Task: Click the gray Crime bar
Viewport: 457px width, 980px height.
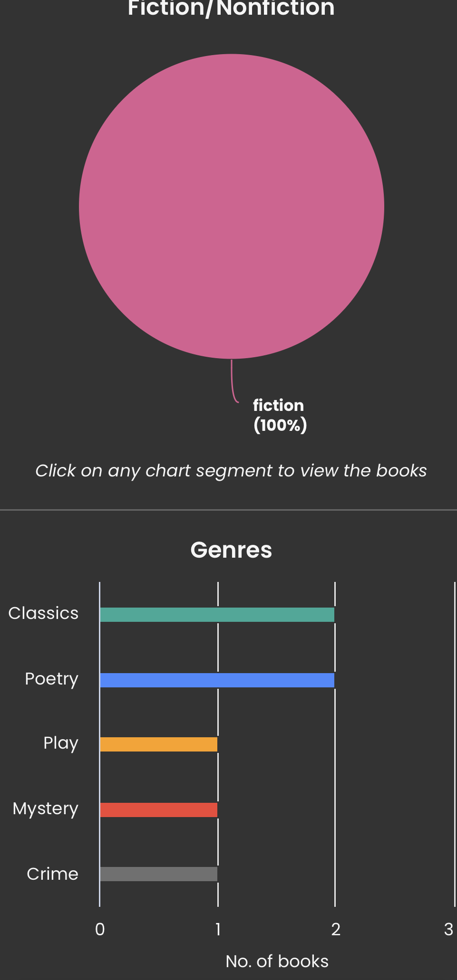Action: click(158, 874)
